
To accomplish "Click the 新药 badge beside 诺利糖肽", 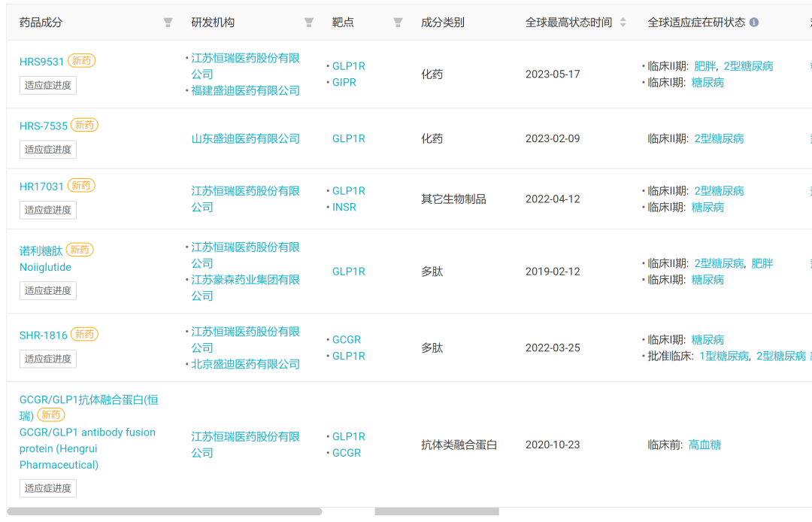I will [80, 250].
